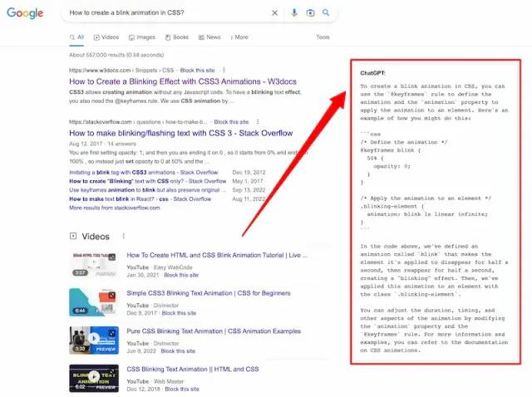
Task: Open Stack Overflow blinking/flashing text result
Action: (x=181, y=133)
